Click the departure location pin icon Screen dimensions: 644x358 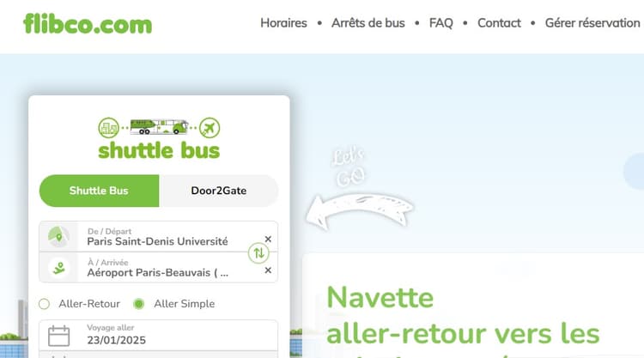click(x=58, y=236)
